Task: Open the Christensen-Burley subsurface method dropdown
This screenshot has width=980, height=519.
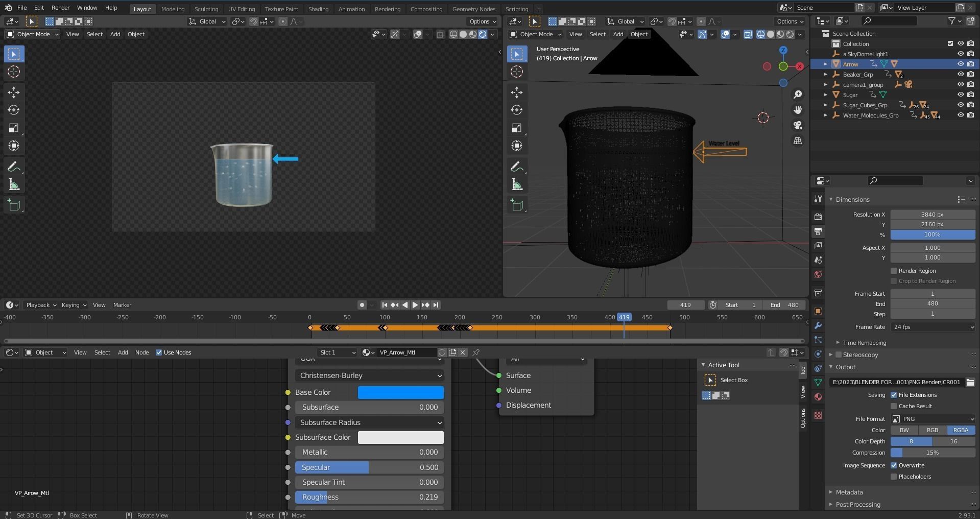Action: pos(369,375)
